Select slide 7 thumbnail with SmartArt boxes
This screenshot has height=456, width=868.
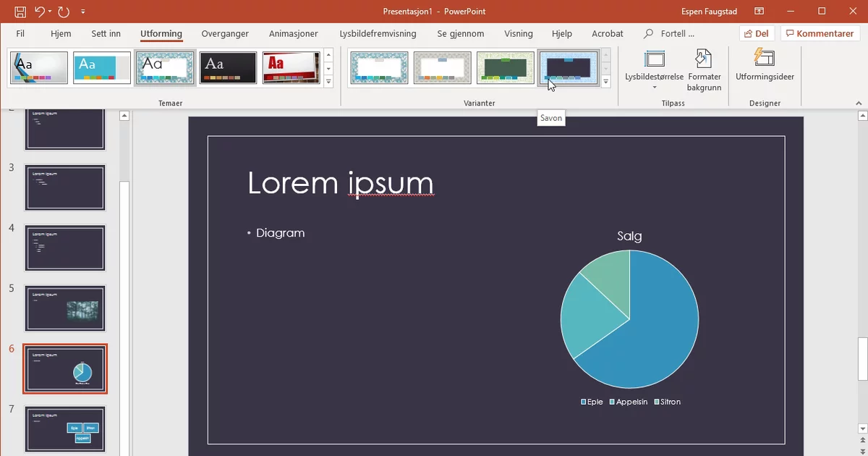click(65, 429)
